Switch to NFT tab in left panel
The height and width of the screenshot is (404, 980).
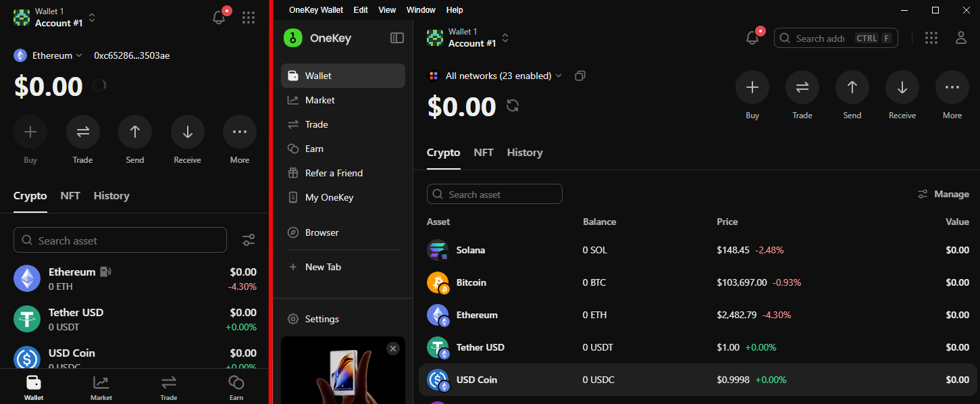[x=70, y=196]
